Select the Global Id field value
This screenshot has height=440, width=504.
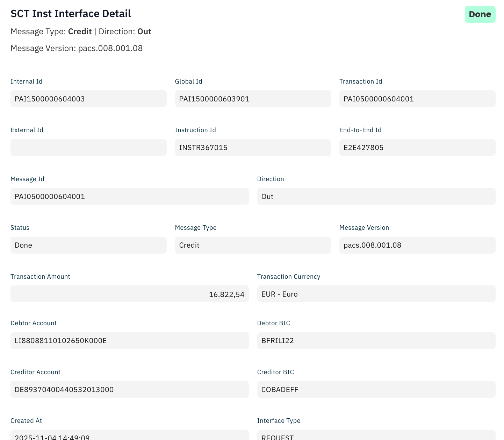(253, 99)
